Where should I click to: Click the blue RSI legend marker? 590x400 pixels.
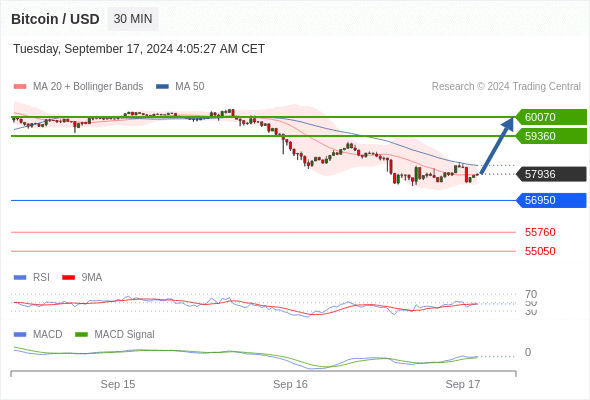(x=20, y=278)
